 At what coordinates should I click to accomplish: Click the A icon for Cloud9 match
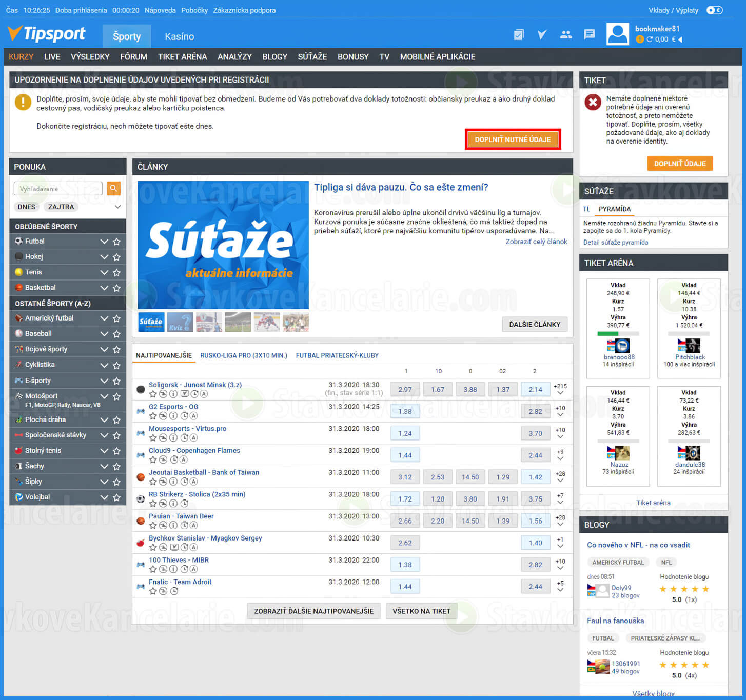pyautogui.click(x=184, y=459)
